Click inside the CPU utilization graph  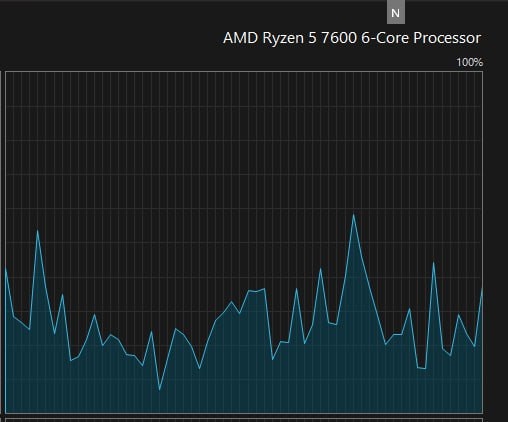point(244,242)
